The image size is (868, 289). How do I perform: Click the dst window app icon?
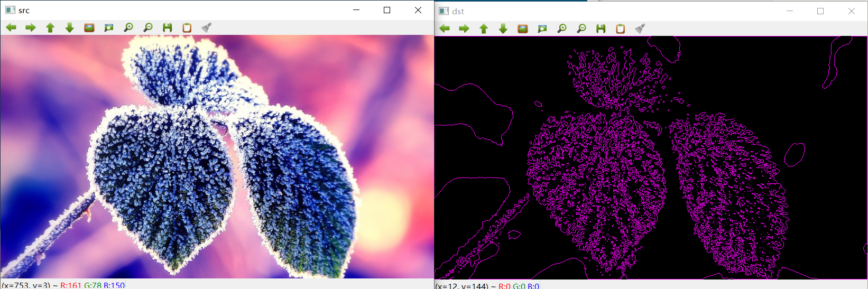444,11
